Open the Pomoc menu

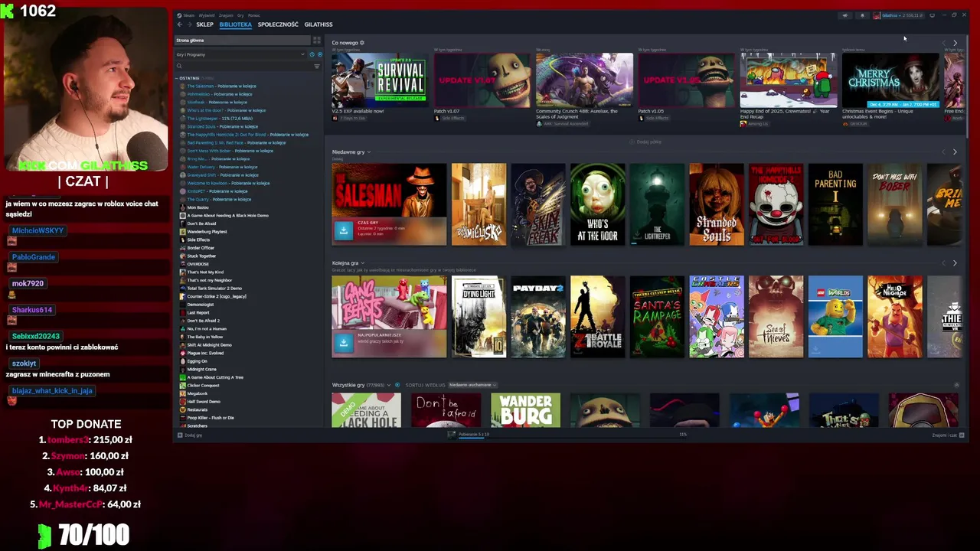point(254,15)
